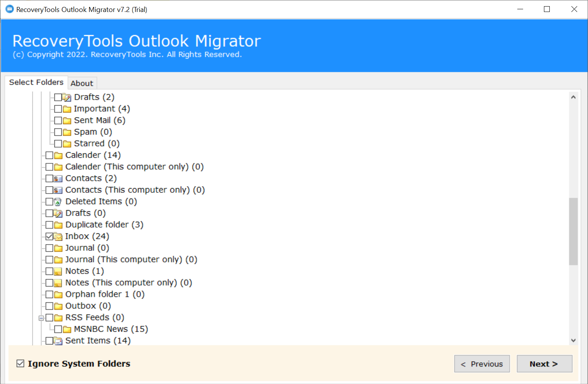Click the Starred folder icon

[67, 144]
